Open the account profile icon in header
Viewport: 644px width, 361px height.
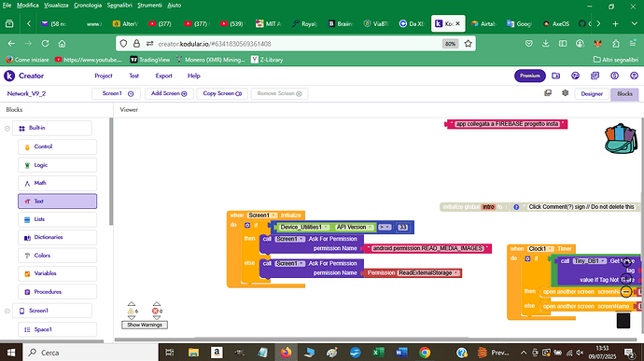tap(634, 76)
